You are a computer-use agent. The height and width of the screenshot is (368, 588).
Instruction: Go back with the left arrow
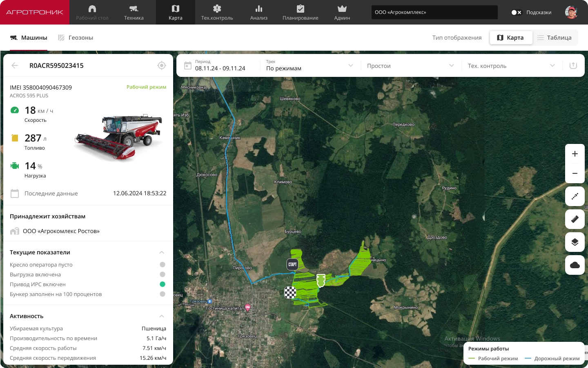[15, 65]
